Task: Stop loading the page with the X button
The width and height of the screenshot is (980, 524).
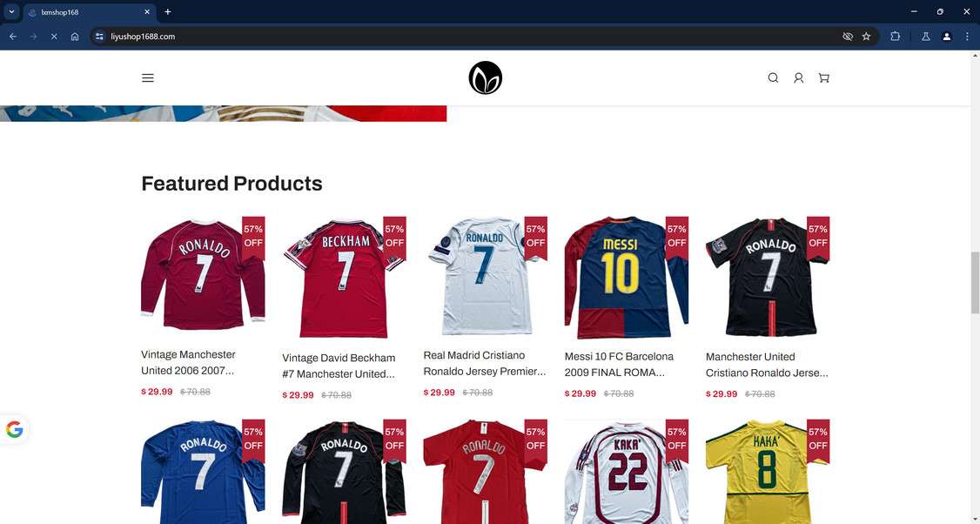Action: point(54,37)
